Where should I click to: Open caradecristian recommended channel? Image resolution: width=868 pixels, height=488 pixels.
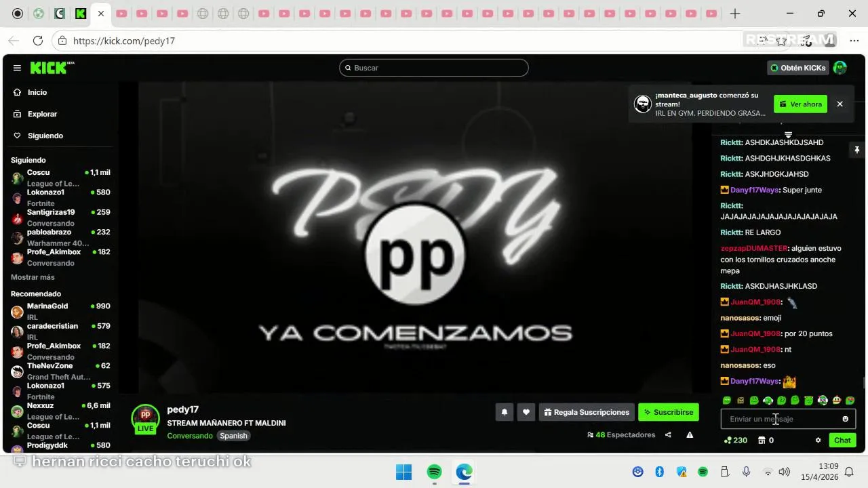60,331
